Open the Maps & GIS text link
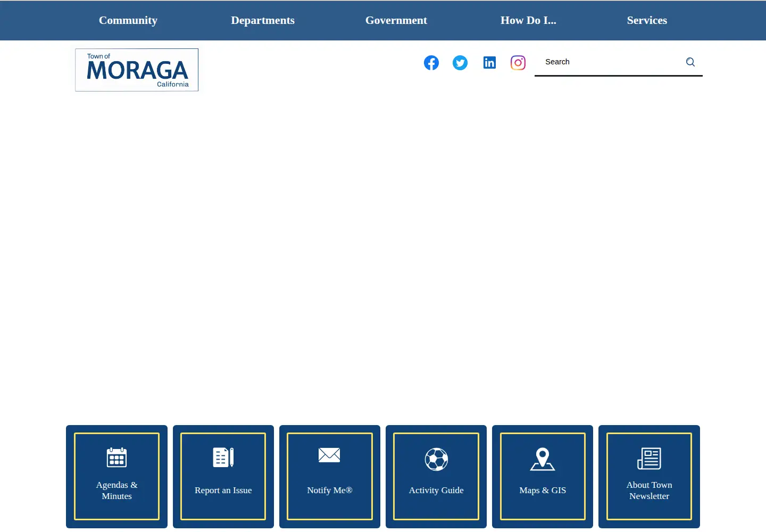This screenshot has height=532, width=766. click(543, 491)
